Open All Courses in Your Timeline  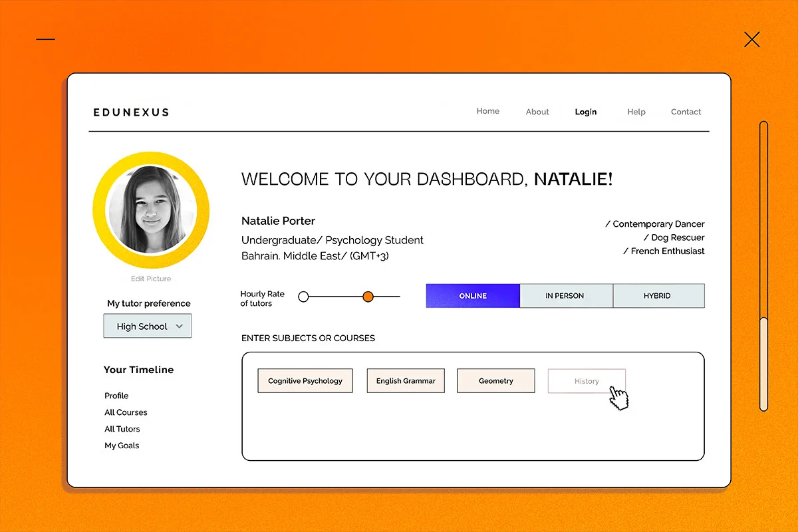(x=126, y=412)
